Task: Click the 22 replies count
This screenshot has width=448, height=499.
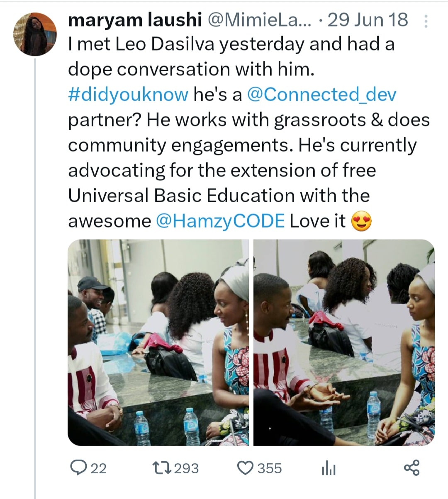Action: pos(99,468)
